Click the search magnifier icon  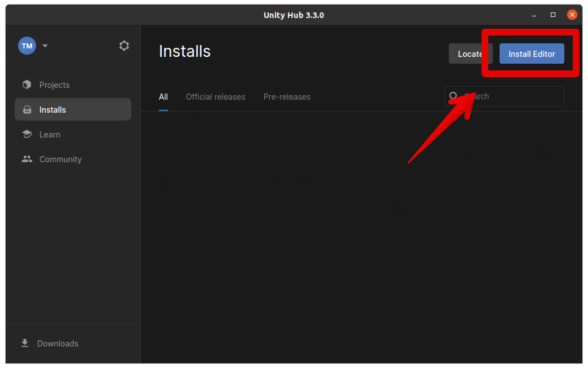[x=453, y=96]
